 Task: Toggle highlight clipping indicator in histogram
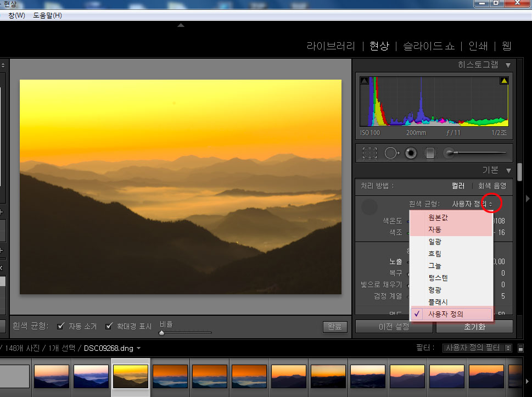[x=504, y=81]
